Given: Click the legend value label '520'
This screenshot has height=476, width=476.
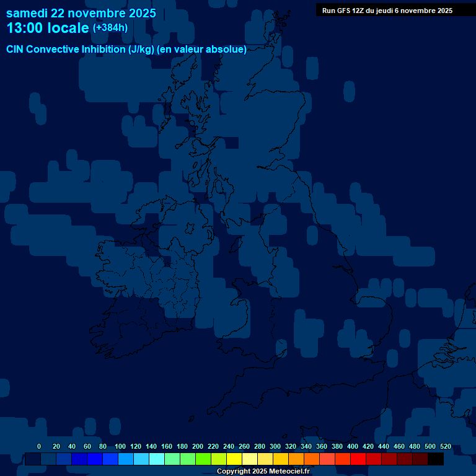Looking at the screenshot, I should 446,446.
